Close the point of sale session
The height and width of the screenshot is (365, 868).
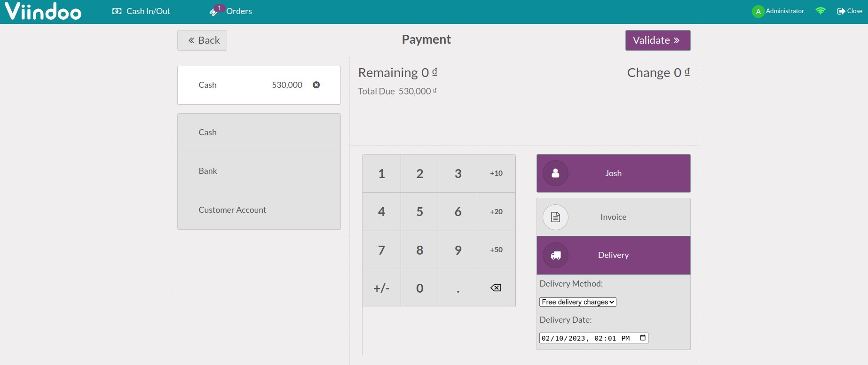[849, 11]
